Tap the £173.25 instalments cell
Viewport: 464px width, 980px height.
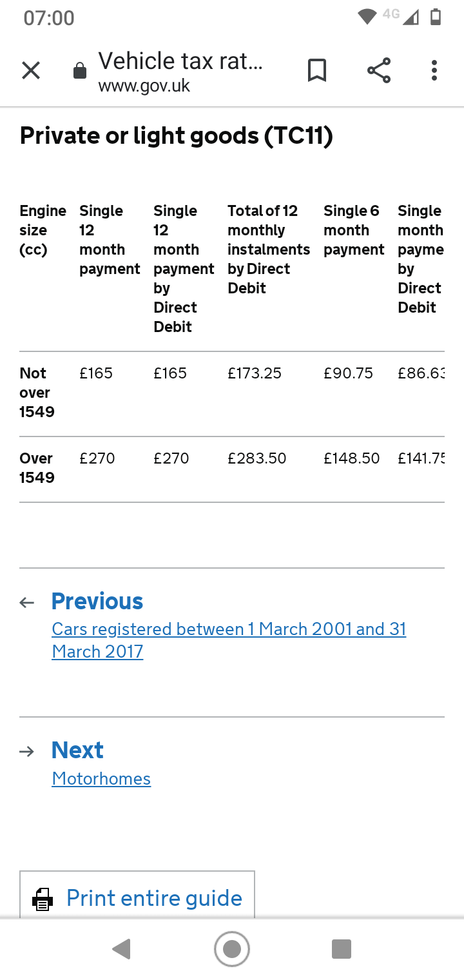click(255, 373)
